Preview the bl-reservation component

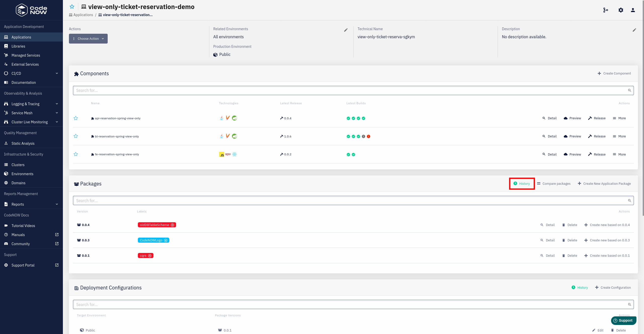point(572,136)
